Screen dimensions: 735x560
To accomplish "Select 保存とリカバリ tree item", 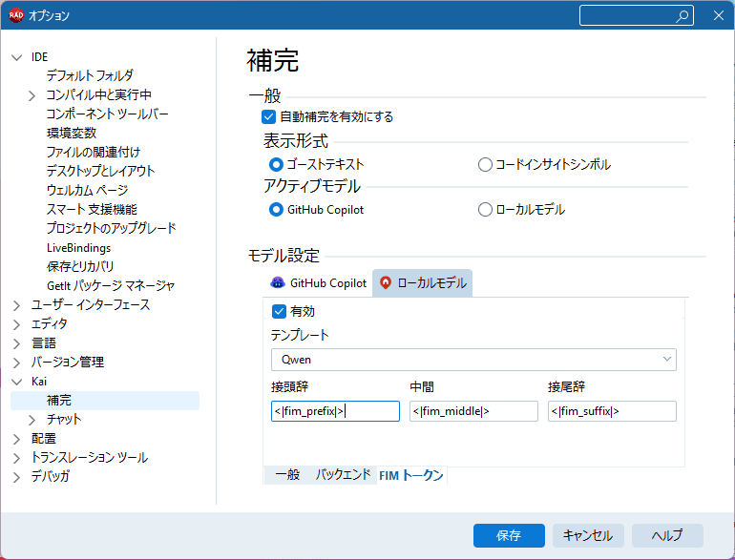I will 80,266.
